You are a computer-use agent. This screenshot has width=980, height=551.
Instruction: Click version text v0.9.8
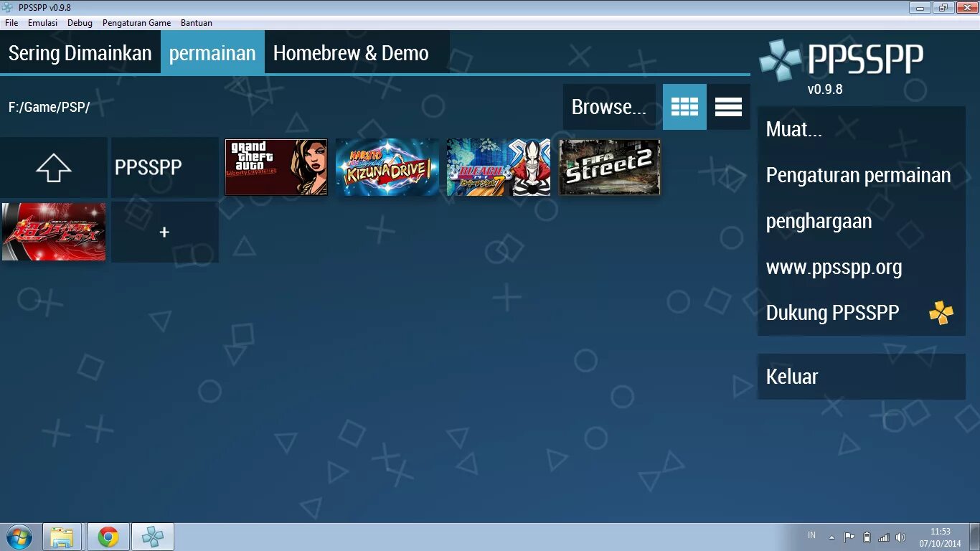(x=825, y=90)
